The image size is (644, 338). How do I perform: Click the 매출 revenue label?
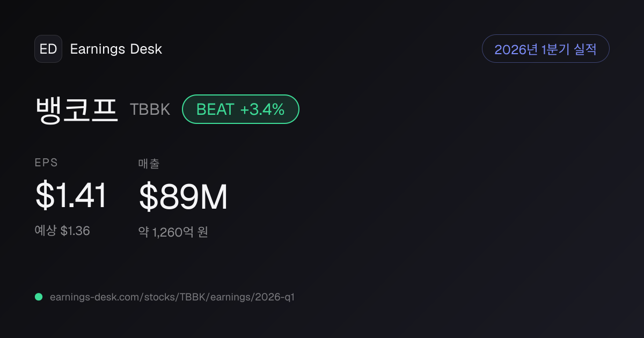149,164
